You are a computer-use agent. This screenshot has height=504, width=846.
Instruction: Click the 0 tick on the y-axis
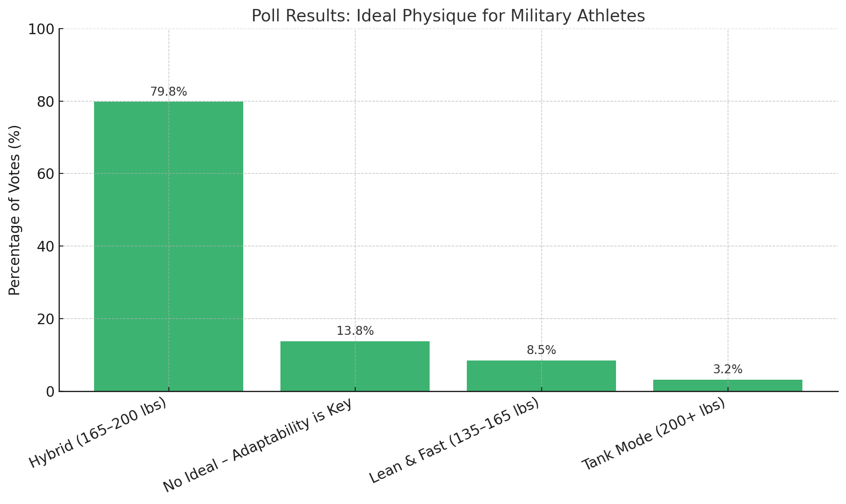click(x=50, y=392)
